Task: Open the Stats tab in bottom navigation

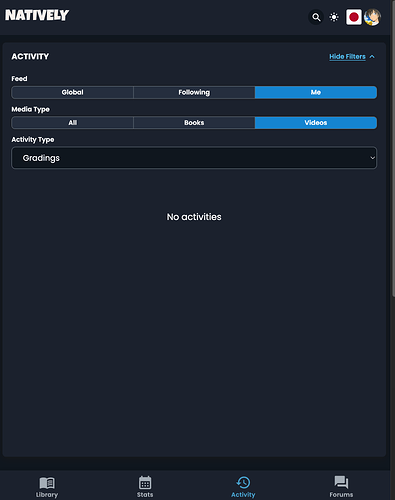Action: (145, 487)
